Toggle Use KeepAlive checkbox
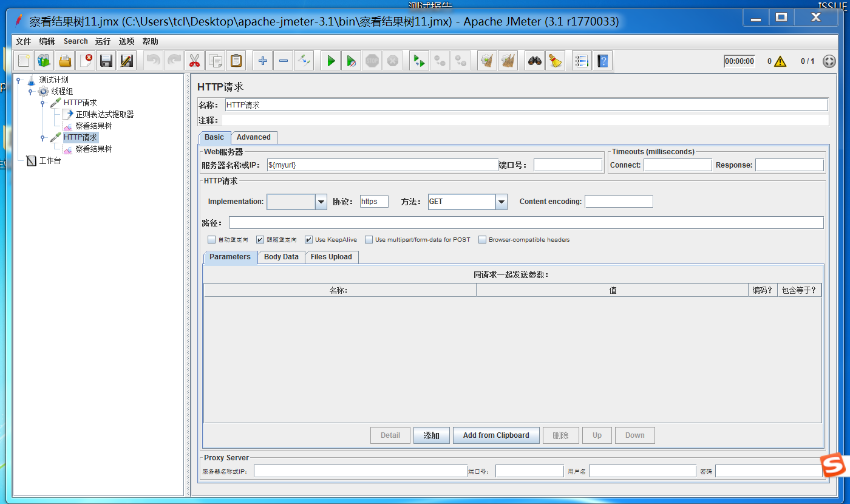This screenshot has height=504, width=850. click(x=308, y=239)
